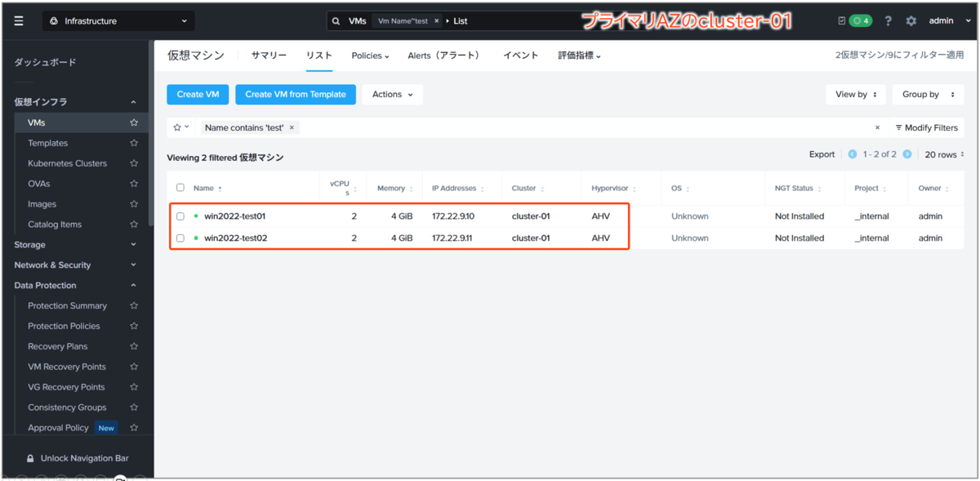Open the 評価指標 tab dropdown
The width and height of the screenshot is (980, 481).
click(579, 56)
